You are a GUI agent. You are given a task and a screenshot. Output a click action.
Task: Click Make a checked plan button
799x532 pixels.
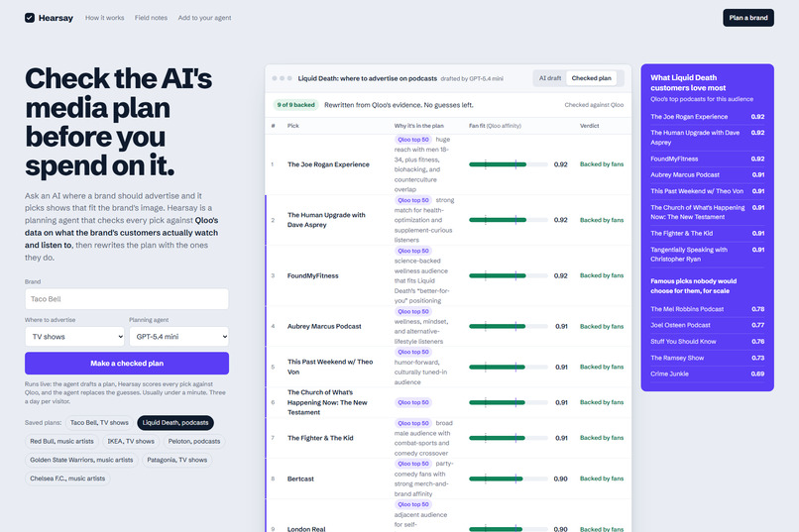[x=127, y=364]
